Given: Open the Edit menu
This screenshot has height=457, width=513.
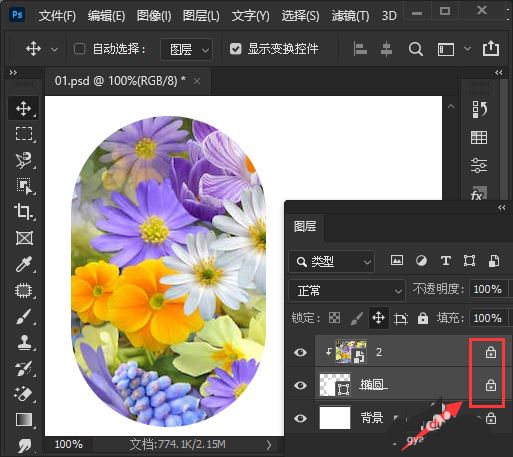Looking at the screenshot, I should [106, 16].
